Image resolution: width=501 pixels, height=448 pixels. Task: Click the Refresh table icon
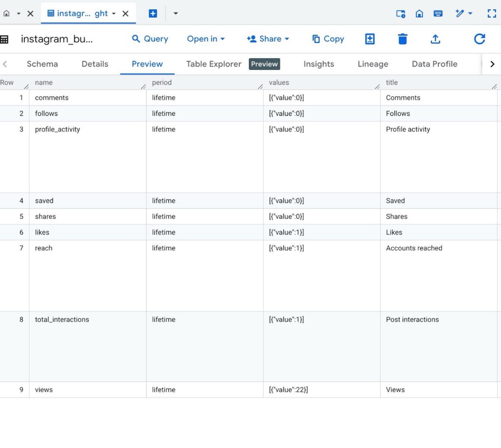[x=479, y=39]
